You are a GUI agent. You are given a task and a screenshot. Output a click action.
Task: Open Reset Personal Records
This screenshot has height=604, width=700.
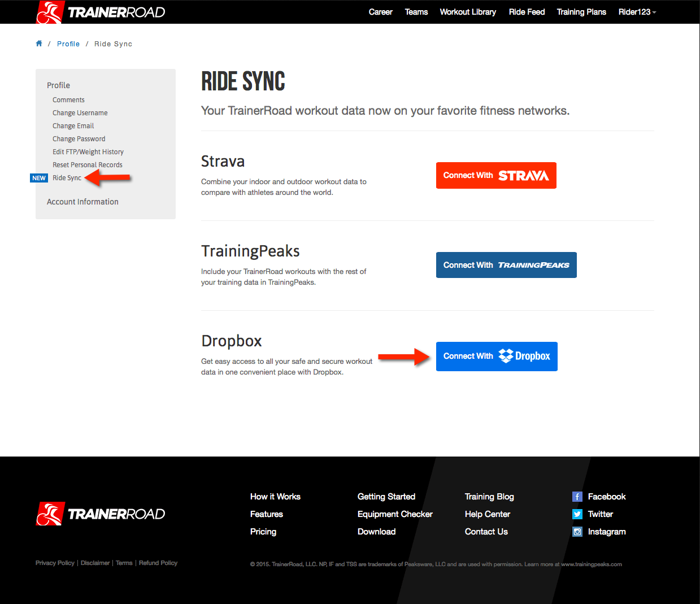[88, 165]
